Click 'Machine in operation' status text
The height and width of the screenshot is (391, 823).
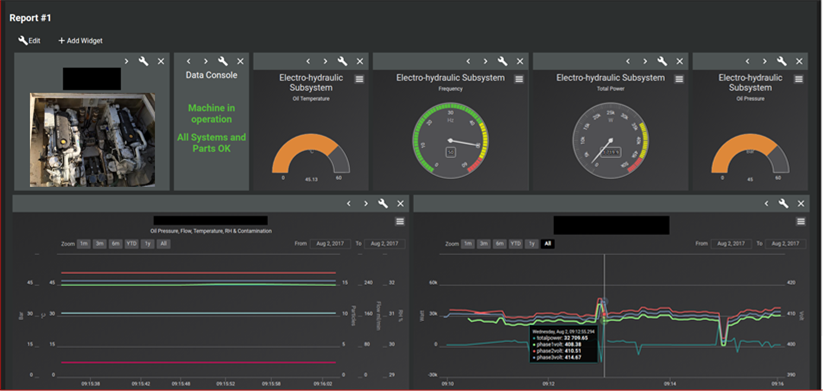click(212, 113)
